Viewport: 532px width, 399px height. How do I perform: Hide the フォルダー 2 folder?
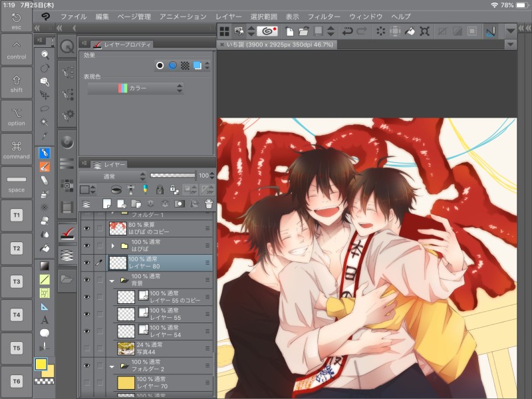click(x=87, y=365)
